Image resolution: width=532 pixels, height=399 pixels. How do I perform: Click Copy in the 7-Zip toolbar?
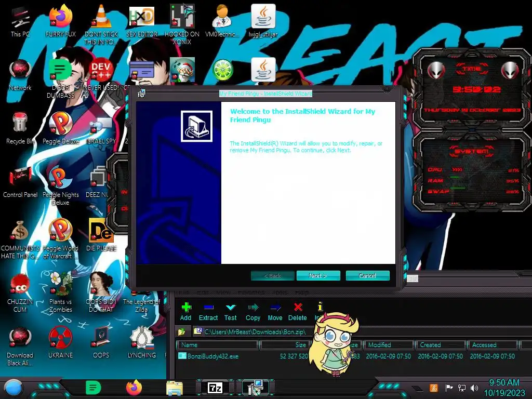click(x=253, y=312)
